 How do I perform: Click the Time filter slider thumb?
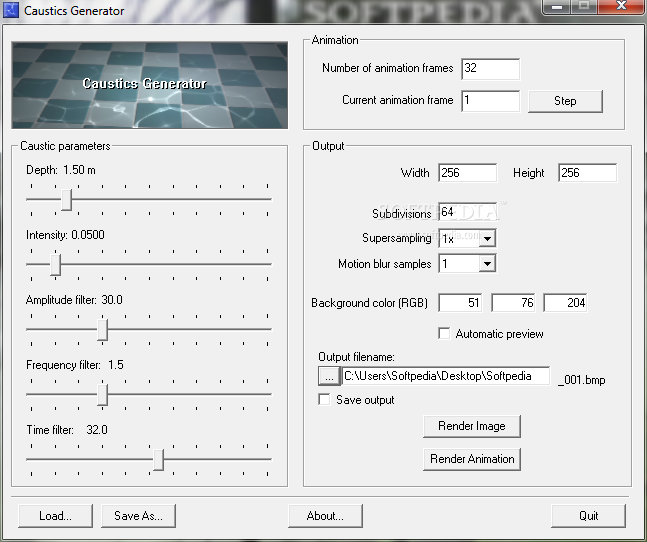point(158,460)
